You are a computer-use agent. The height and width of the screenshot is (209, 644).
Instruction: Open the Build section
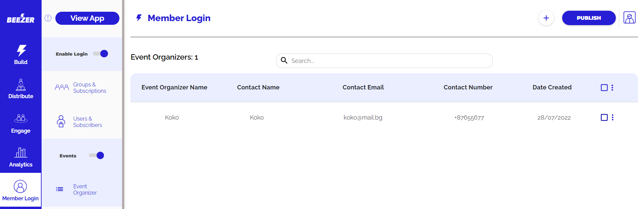(x=21, y=55)
